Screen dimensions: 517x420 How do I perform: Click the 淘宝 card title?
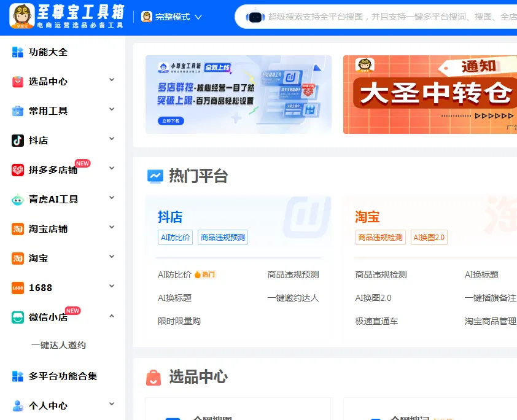(367, 217)
